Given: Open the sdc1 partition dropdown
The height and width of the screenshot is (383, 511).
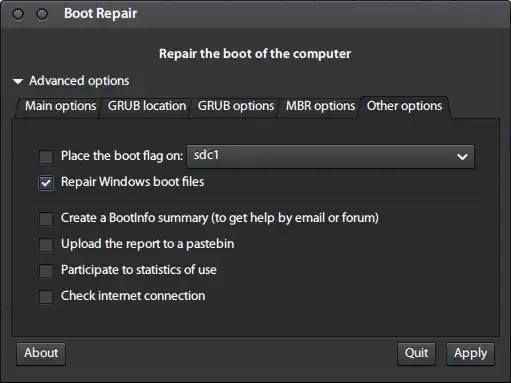Looking at the screenshot, I should point(330,156).
